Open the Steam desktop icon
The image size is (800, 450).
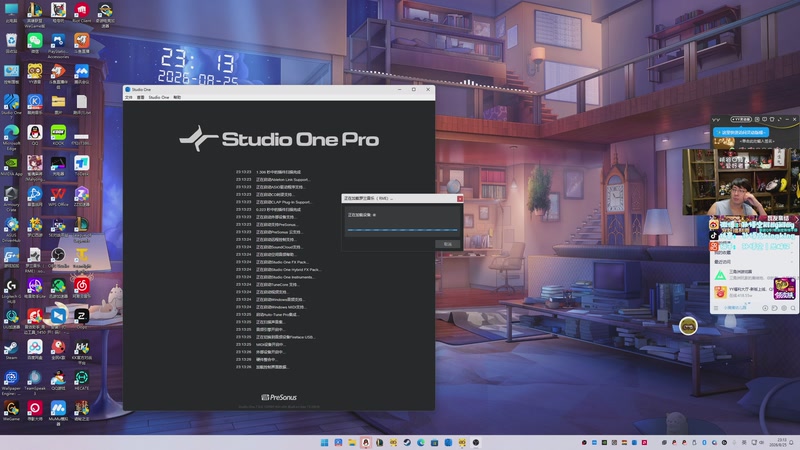click(11, 350)
